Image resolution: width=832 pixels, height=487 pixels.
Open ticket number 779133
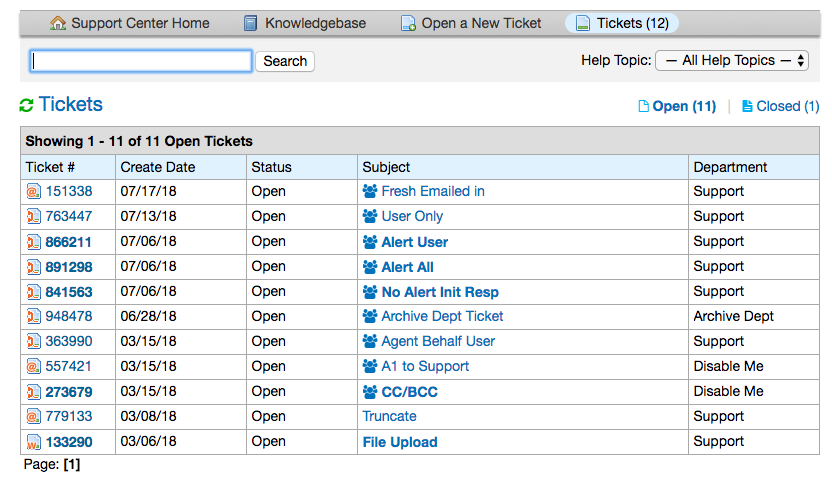pyautogui.click(x=69, y=416)
